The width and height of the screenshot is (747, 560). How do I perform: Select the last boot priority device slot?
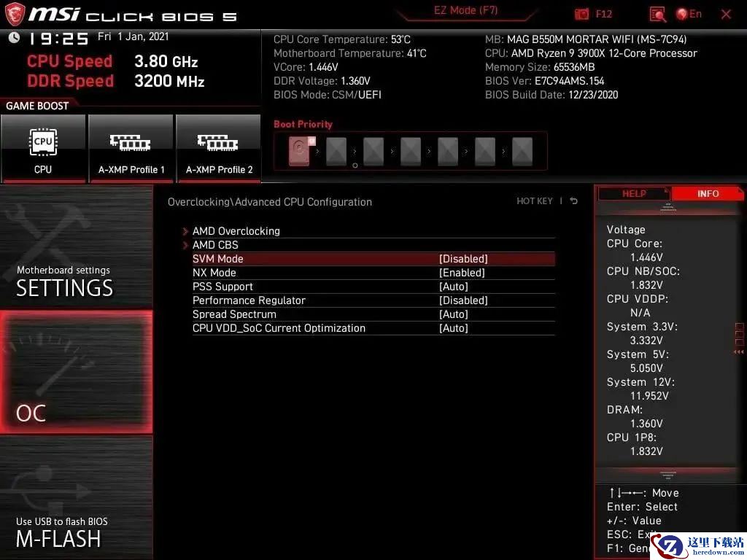[522, 152]
